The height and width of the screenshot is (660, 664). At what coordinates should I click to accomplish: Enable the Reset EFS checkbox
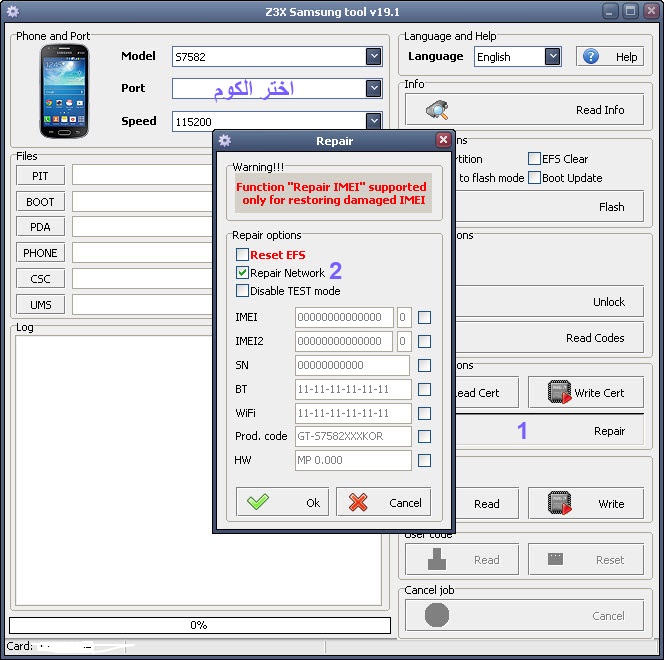click(x=242, y=254)
